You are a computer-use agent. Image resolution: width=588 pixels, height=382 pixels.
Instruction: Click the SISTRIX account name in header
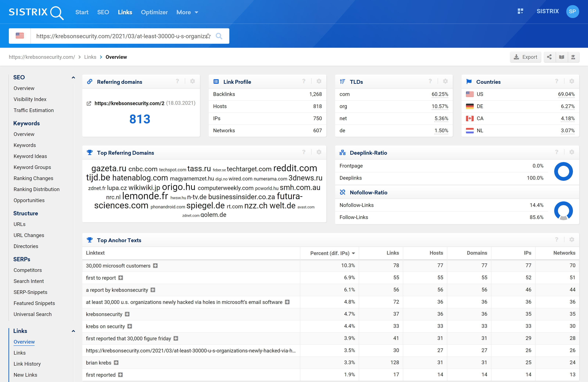[x=547, y=11]
